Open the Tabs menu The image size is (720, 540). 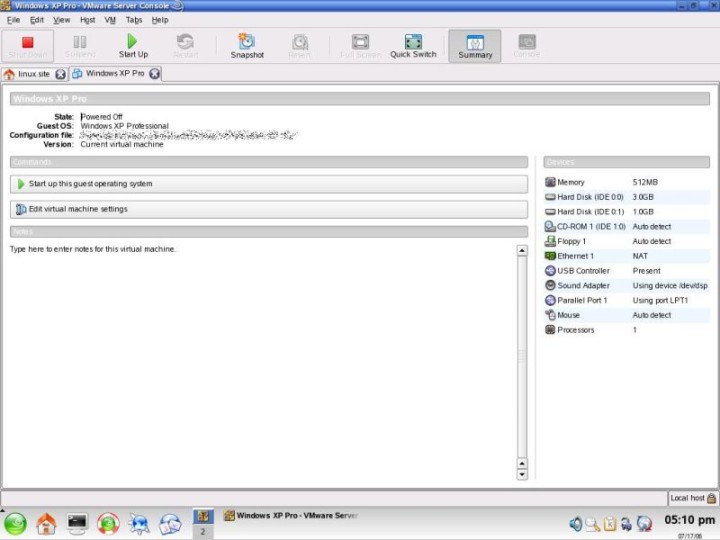[x=134, y=20]
